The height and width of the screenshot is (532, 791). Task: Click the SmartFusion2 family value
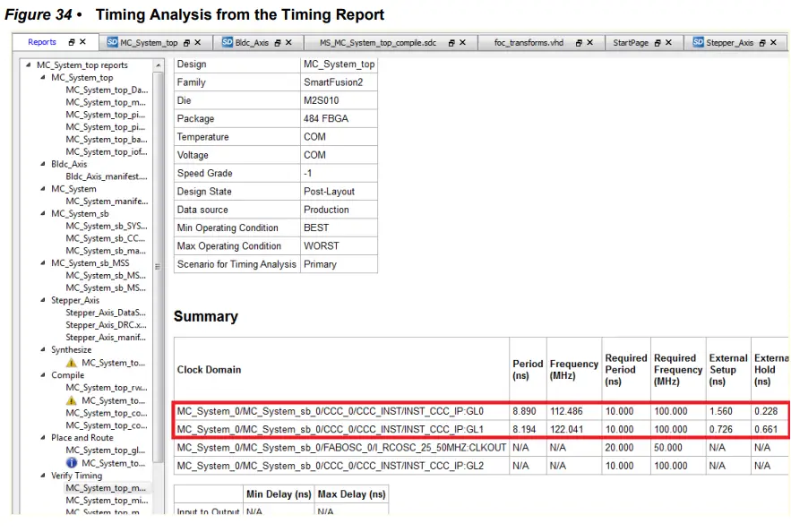[x=333, y=82]
